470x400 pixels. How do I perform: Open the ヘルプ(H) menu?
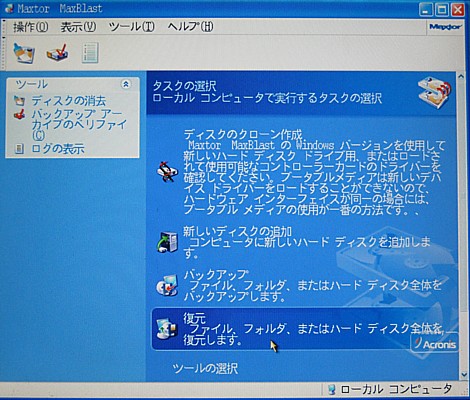tap(190, 27)
